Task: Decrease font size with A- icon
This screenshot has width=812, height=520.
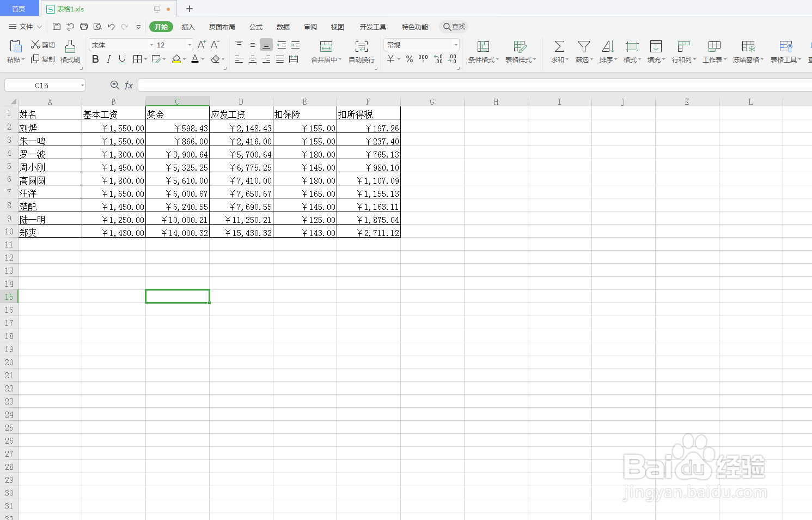Action: (x=215, y=45)
